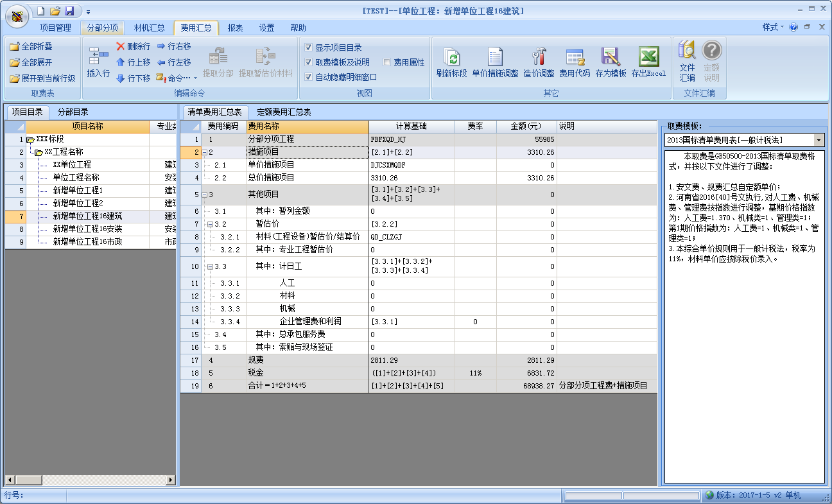Image resolution: width=832 pixels, height=504 pixels.
Task: Insert a row with 插入行
Action: pyautogui.click(x=98, y=63)
